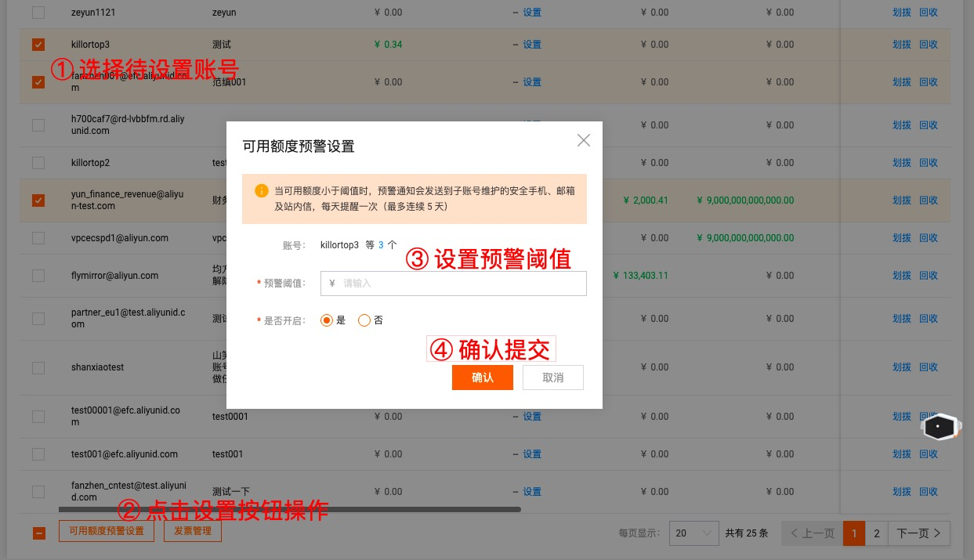Confirm with the 确认 button
The width and height of the screenshot is (974, 560).
click(x=483, y=378)
